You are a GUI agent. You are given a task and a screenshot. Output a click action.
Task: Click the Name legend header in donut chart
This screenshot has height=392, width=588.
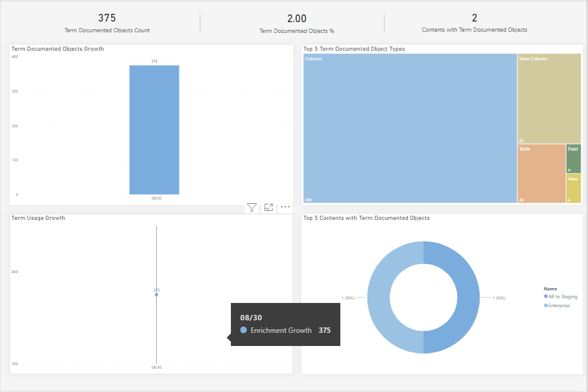(550, 289)
